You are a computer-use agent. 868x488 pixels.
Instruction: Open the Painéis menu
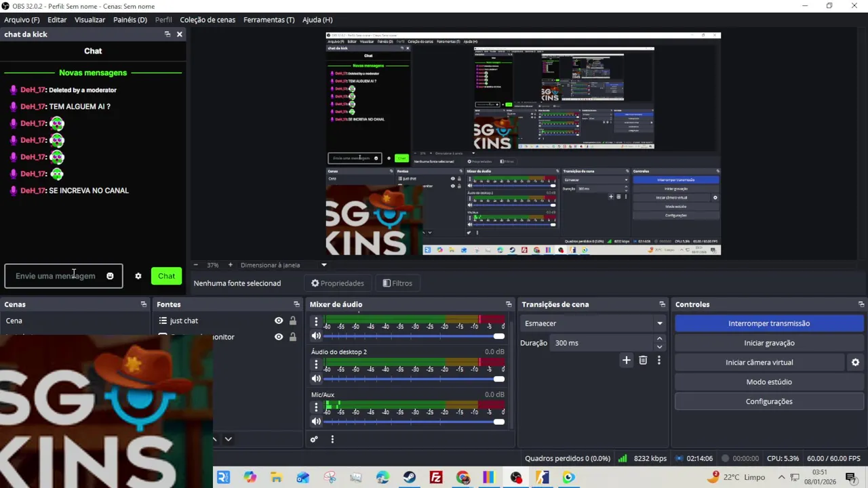pyautogui.click(x=130, y=20)
